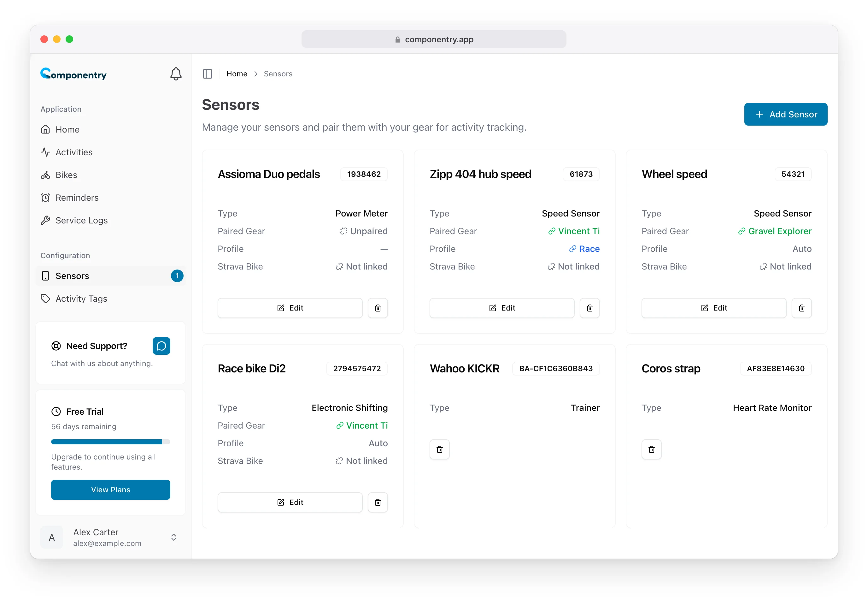Edit the Zipp 404 hub speed sensor

[x=502, y=308]
